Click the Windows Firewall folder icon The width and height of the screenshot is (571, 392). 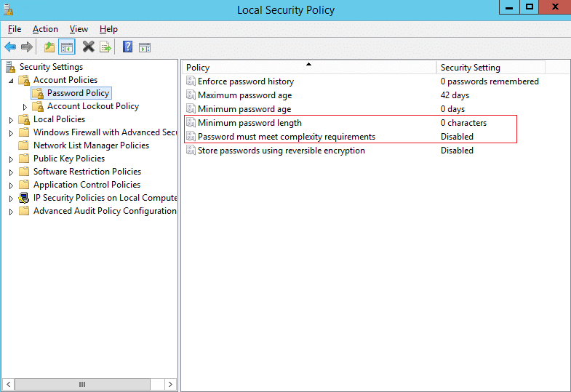coord(24,132)
